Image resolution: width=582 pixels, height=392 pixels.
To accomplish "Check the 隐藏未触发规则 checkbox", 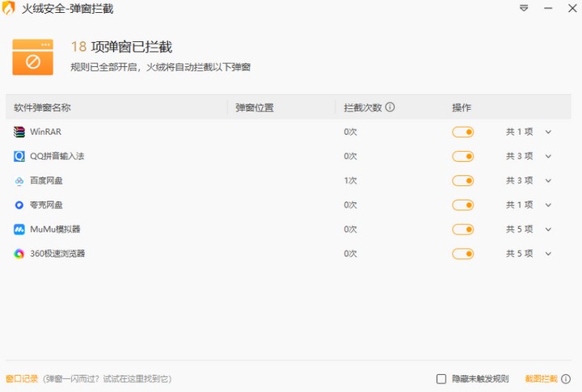I will 441,379.
